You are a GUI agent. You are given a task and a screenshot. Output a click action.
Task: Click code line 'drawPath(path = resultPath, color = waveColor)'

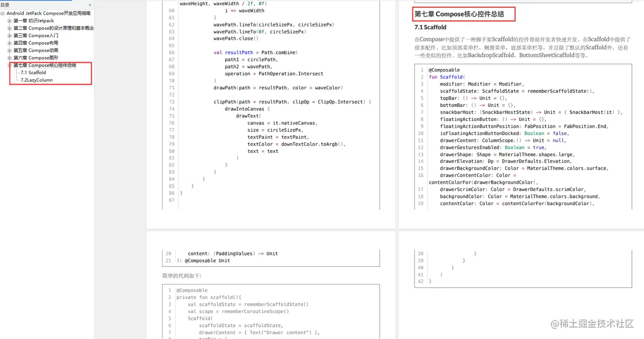click(278, 88)
